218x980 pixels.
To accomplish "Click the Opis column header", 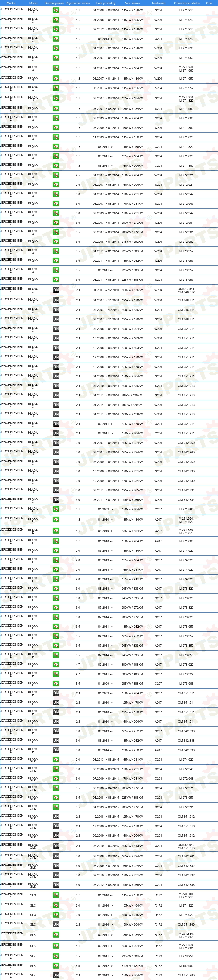I will click(x=209, y=3).
